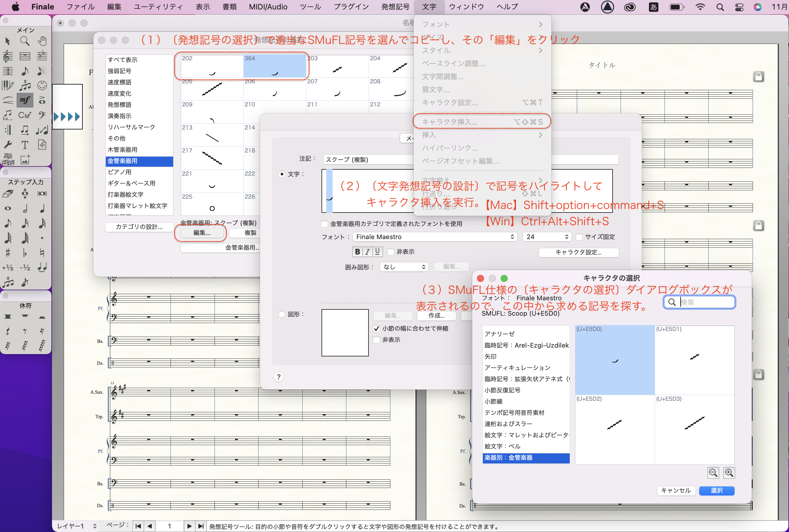
Task: Choose ハイパーリンク... menu item
Action: pos(482,148)
